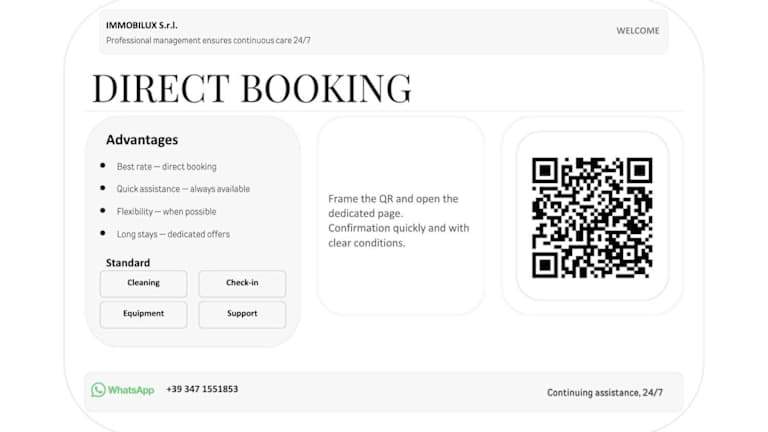Click the Professional management tagline text

(x=215, y=40)
